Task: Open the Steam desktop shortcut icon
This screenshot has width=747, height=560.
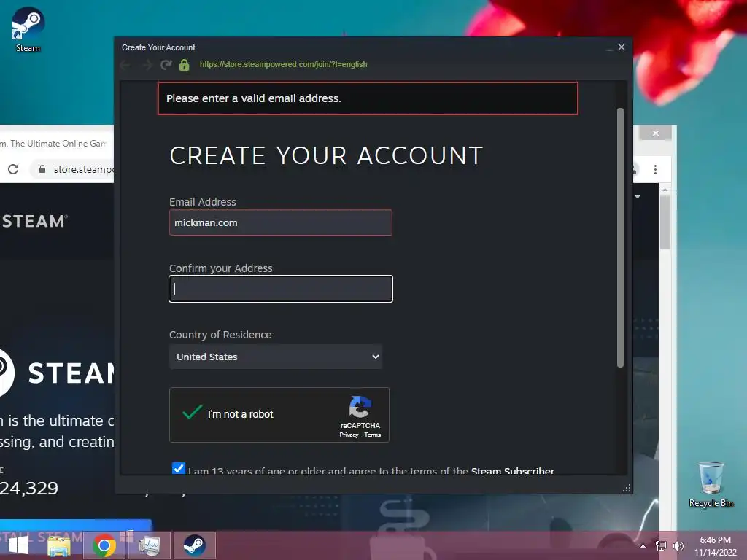Action: pyautogui.click(x=28, y=29)
